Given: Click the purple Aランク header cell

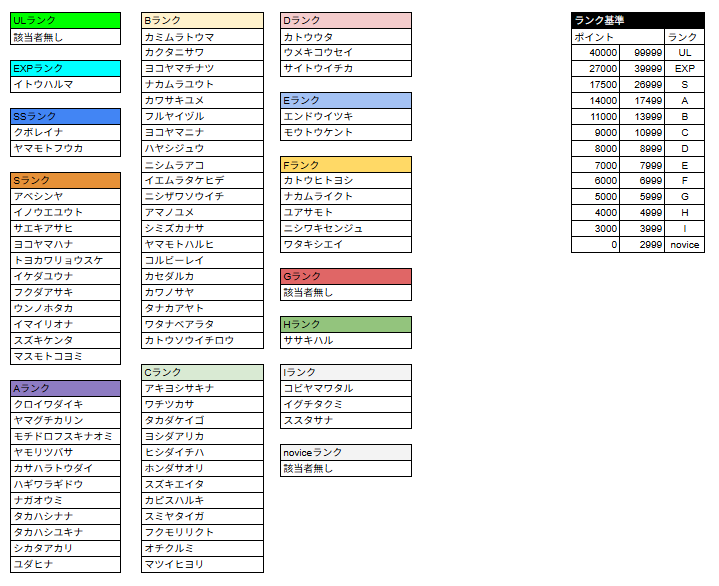Looking at the screenshot, I should [65, 388].
